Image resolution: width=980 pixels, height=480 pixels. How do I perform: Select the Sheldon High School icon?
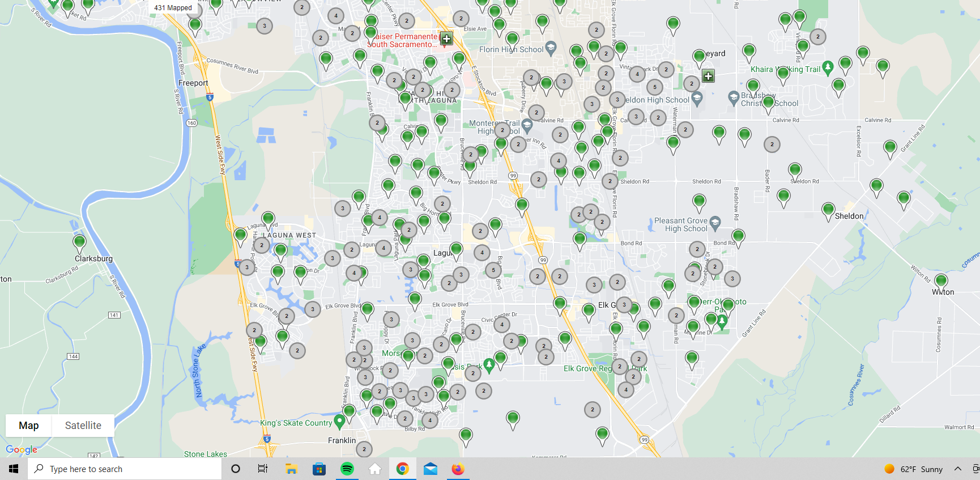pos(697,99)
